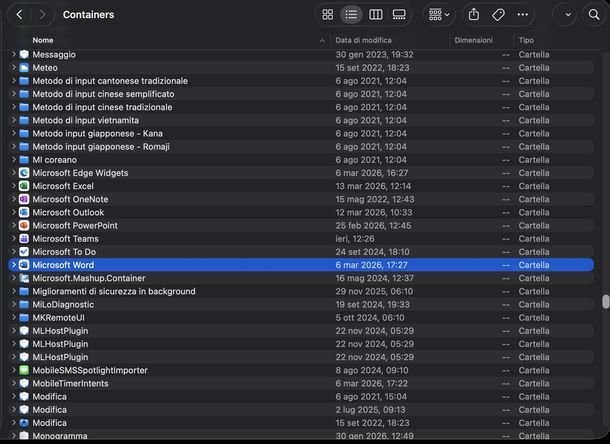Screen dimensions: 610x444
Task: Open the group-by options dropdown
Action: point(439,15)
